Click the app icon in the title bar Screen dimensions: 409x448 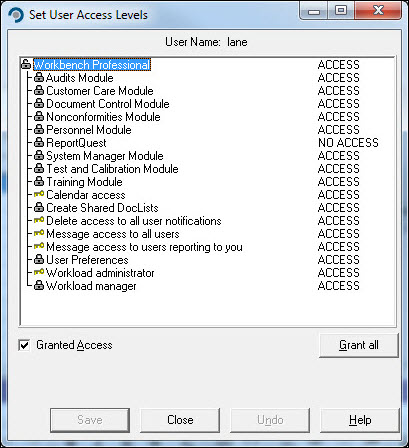(x=16, y=15)
